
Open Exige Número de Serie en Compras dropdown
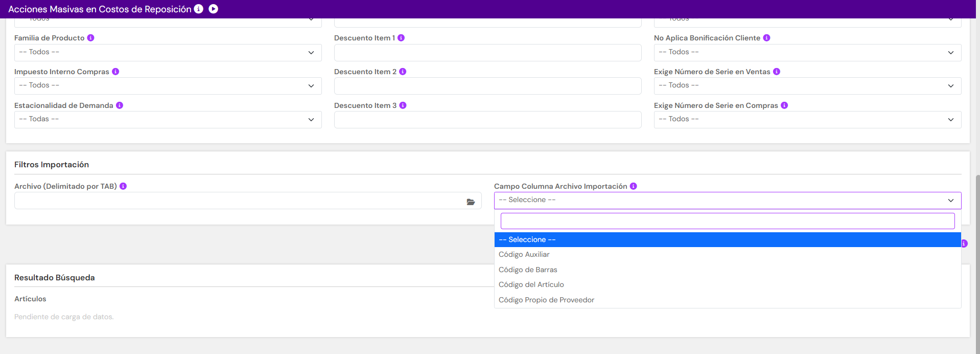(x=808, y=120)
